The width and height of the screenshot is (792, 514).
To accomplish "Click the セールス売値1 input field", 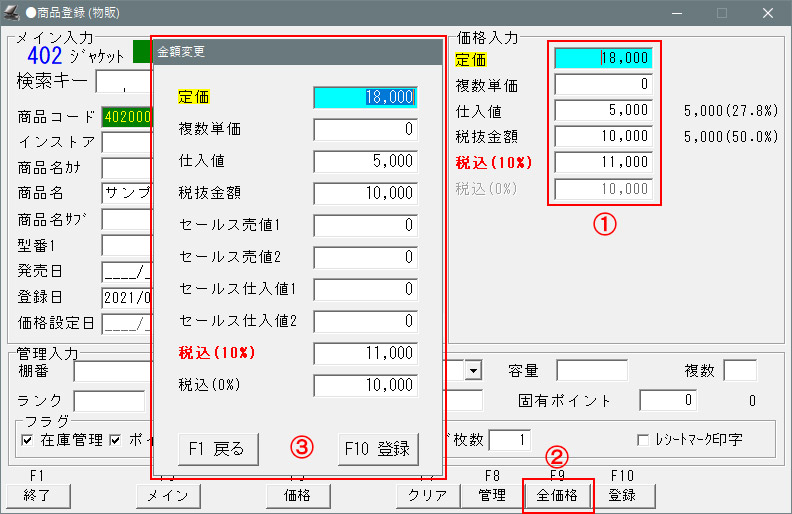I will 365,225.
